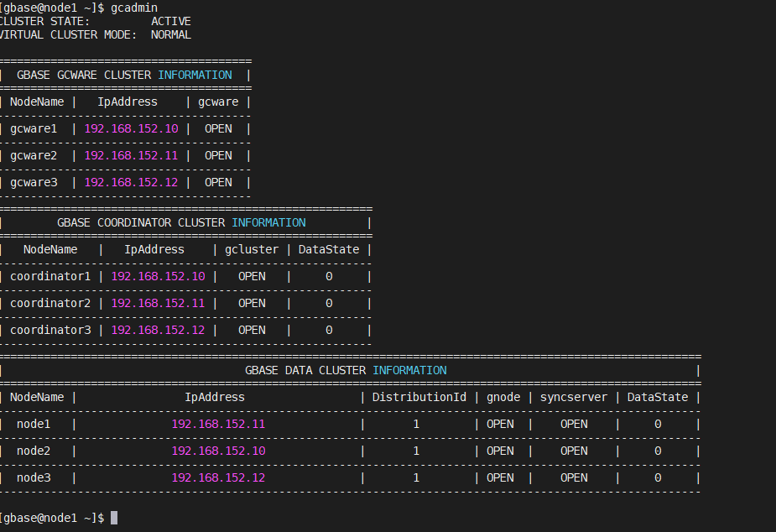This screenshot has width=776, height=532.
Task: Click node1 IP address 192.168.152.11
Action: [x=218, y=424]
